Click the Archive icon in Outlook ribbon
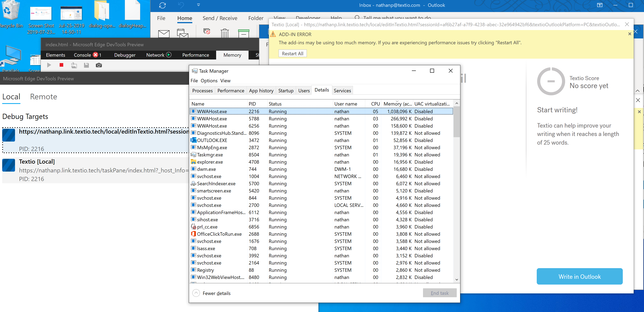The image size is (644, 312). point(244,33)
